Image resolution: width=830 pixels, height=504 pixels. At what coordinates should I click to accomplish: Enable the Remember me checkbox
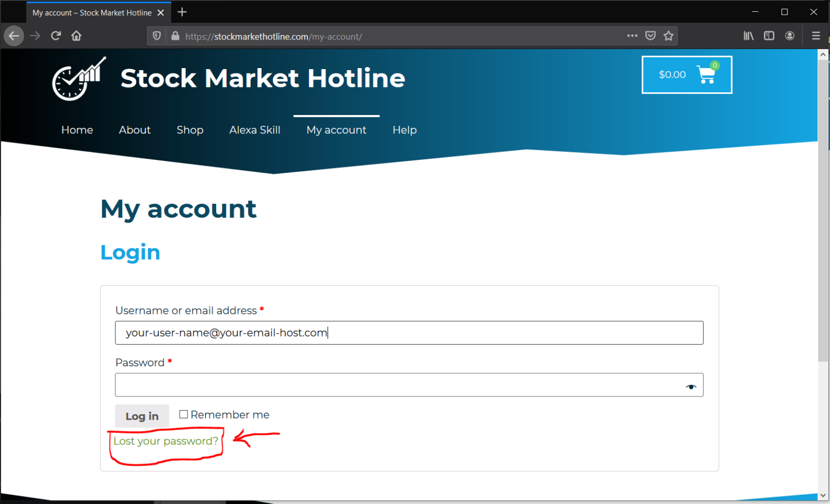[x=184, y=414]
